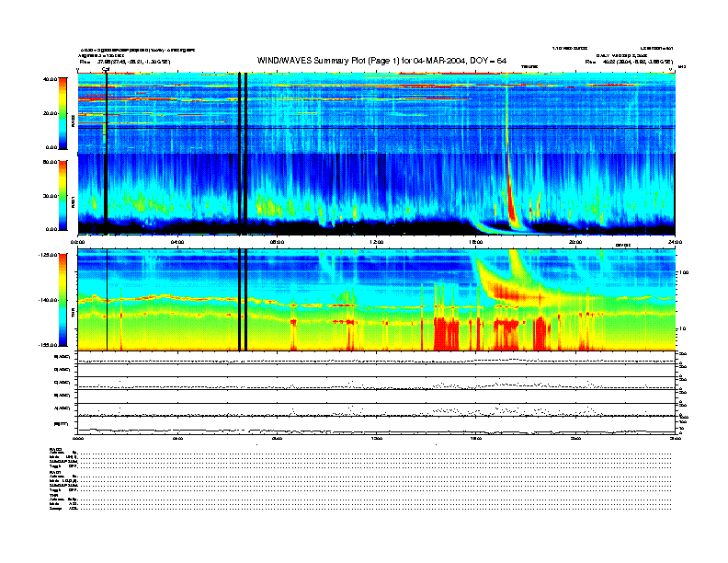Click the 10 label on TNR right frequency axis
Viewport: 728px width, 563px height.
[682, 328]
